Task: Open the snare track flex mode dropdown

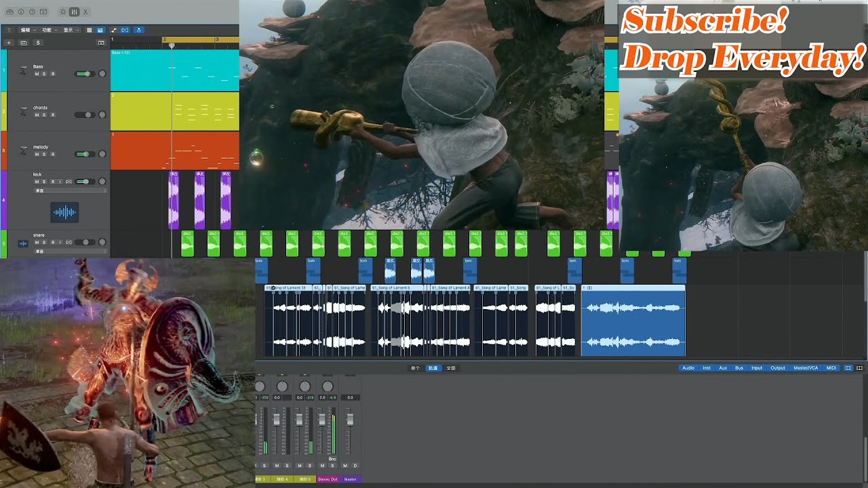Action: tap(71, 251)
